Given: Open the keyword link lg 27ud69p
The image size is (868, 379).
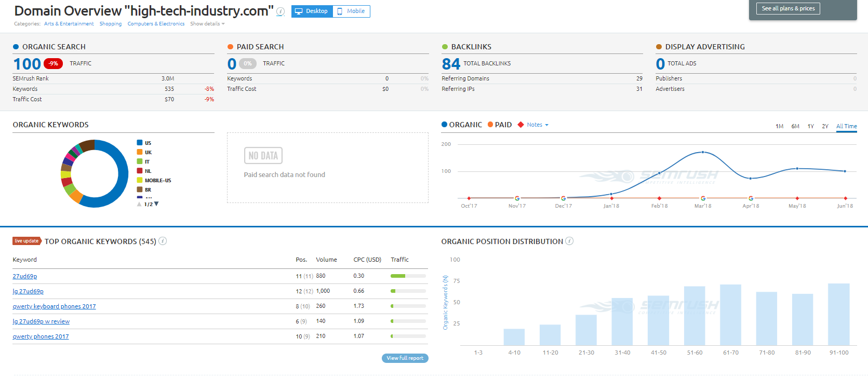Looking at the screenshot, I should coord(28,291).
